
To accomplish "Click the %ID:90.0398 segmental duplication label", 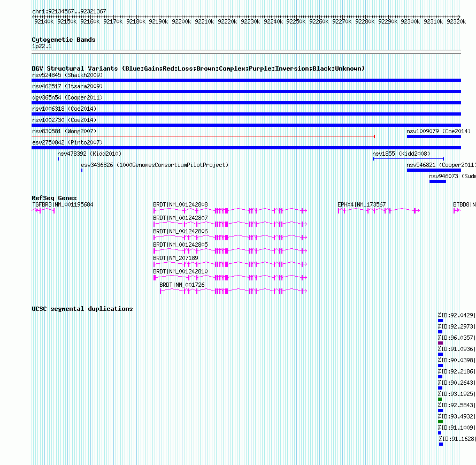I will point(457,360).
